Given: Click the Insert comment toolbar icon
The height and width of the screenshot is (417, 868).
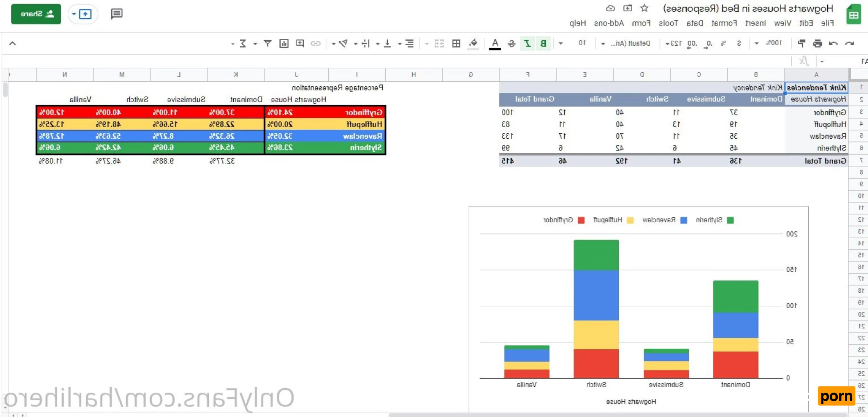Looking at the screenshot, I should tap(300, 43).
